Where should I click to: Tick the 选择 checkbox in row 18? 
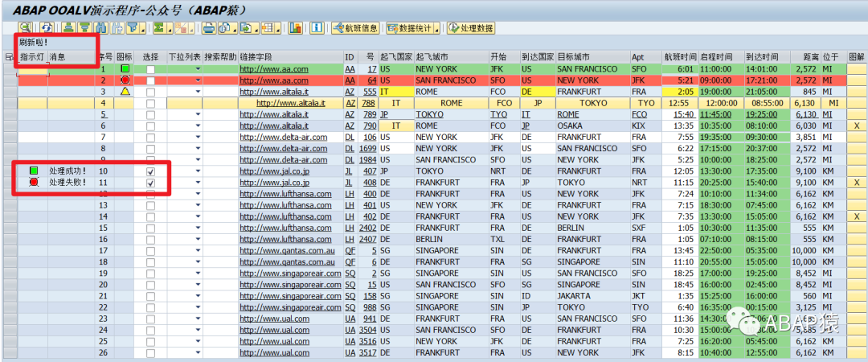point(150,262)
